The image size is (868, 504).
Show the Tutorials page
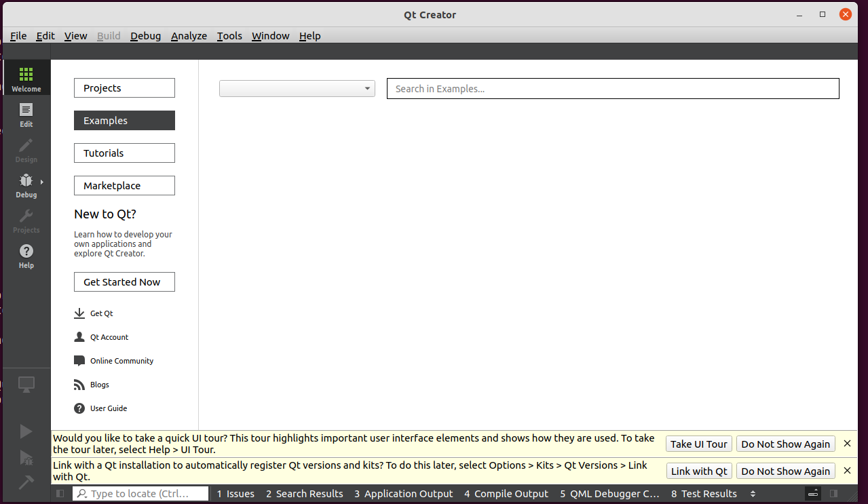click(124, 153)
